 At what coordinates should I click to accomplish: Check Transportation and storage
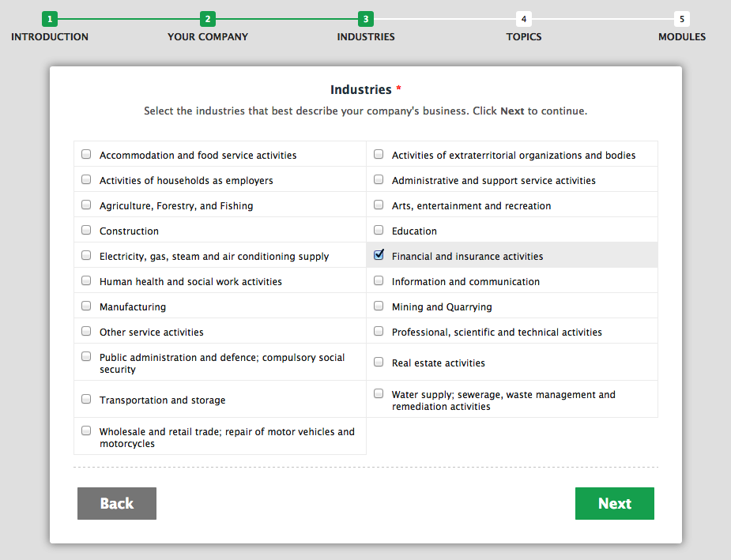[86, 399]
